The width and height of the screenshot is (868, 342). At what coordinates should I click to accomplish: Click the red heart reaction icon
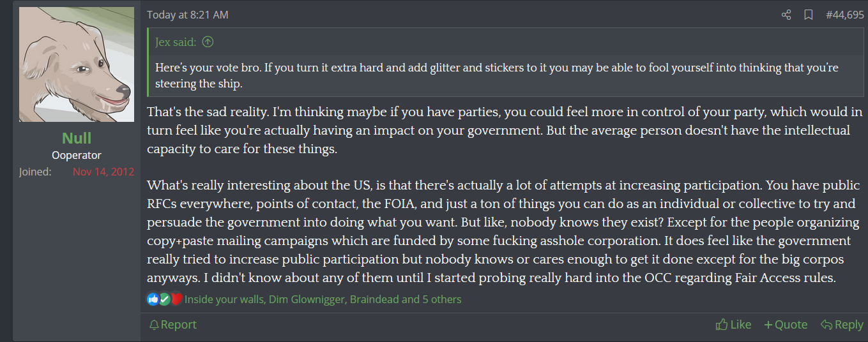coord(176,299)
